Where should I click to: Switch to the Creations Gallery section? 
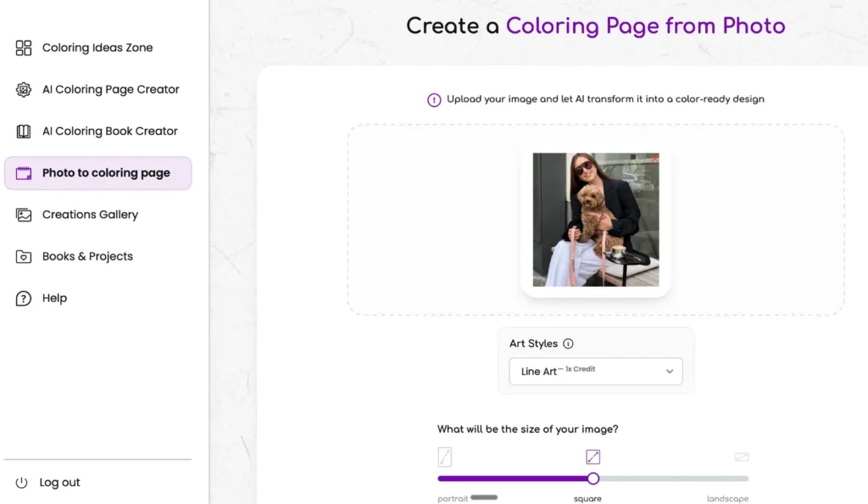point(90,215)
